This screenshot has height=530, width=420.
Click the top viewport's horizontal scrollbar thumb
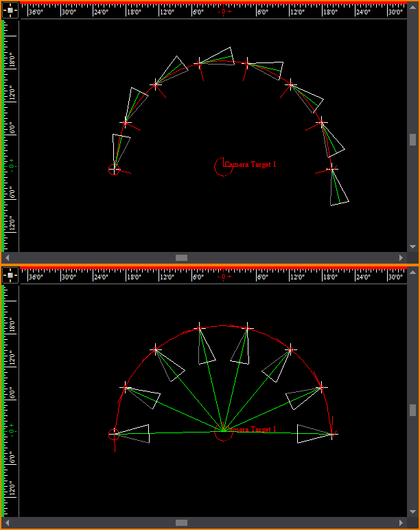[181, 257]
